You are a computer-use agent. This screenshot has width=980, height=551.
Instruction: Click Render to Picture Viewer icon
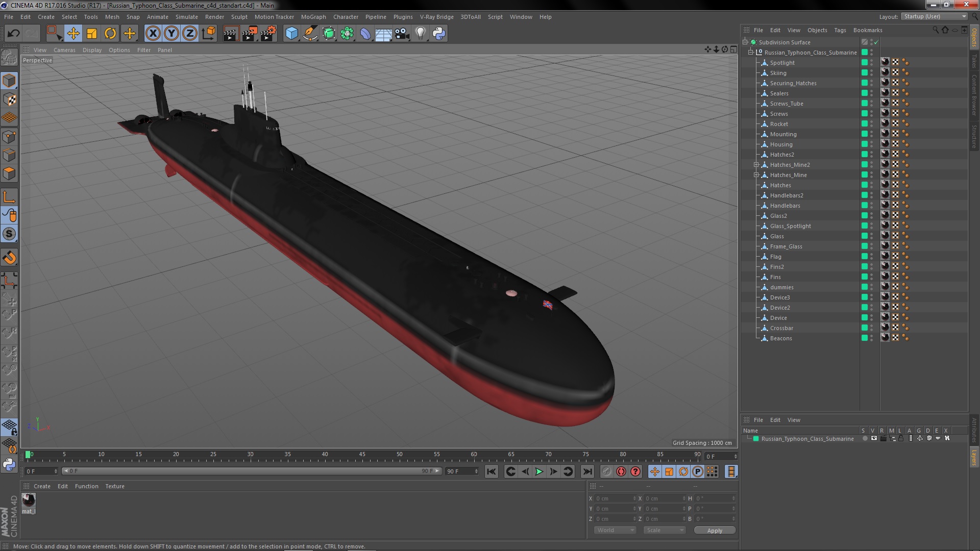point(249,34)
